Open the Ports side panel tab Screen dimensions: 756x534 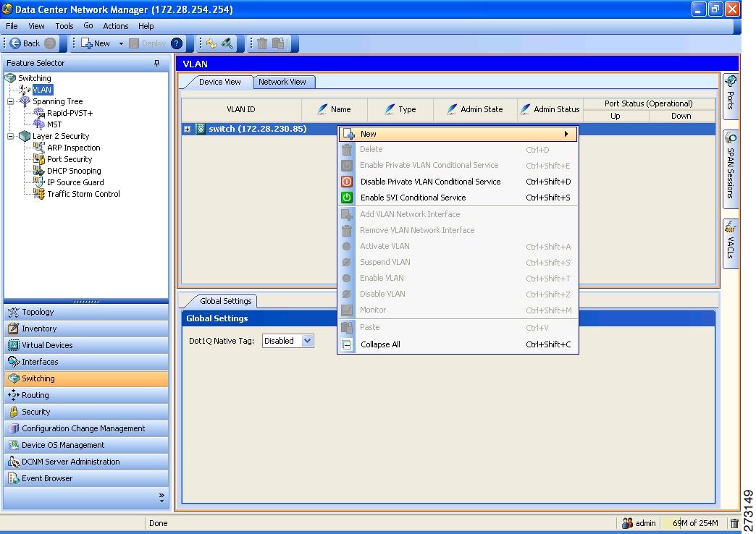pyautogui.click(x=731, y=96)
